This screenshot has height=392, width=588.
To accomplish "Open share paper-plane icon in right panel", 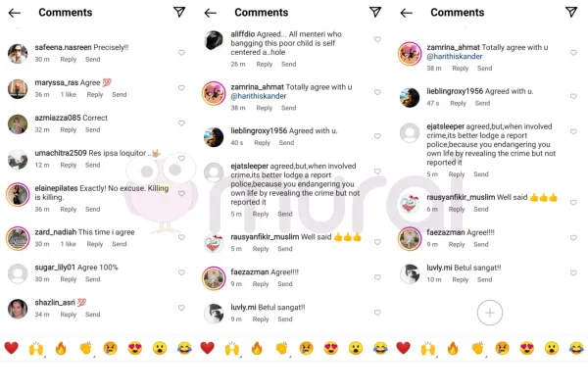I will tap(571, 12).
